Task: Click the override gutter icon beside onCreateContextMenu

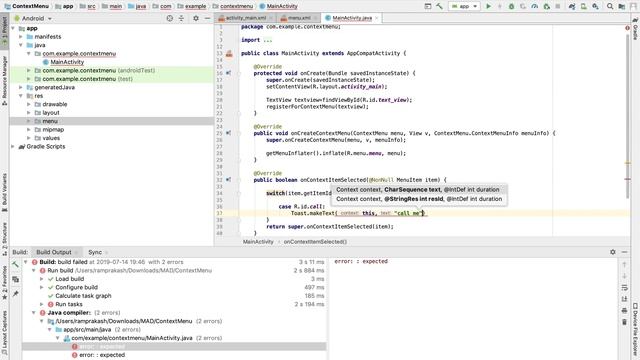Action: pyautogui.click(x=229, y=133)
